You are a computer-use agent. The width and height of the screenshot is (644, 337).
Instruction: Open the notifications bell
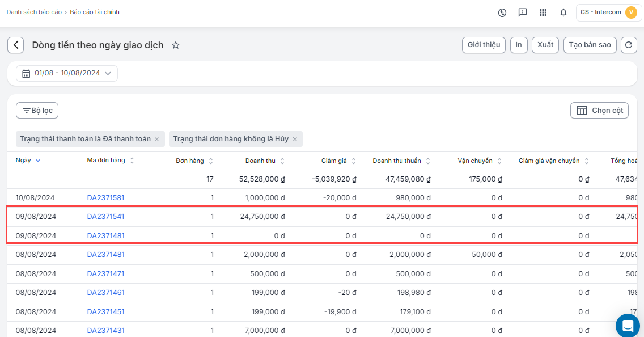click(563, 12)
